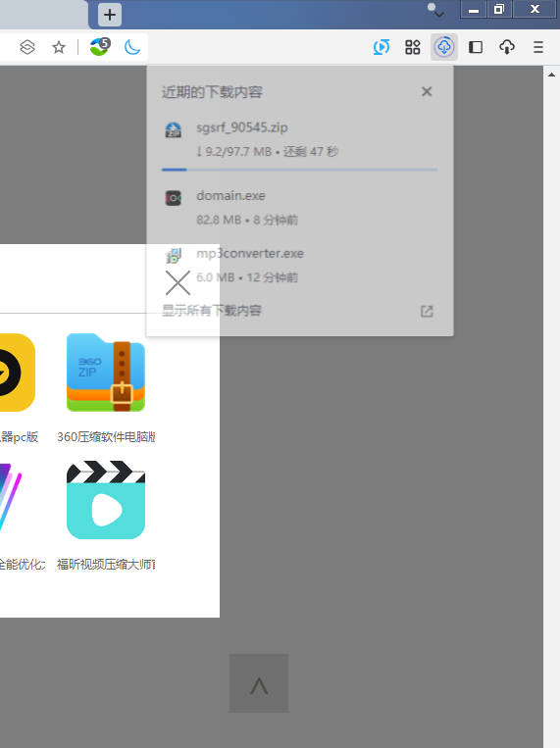Open mp3converter.exe download entry
Viewport: 560px width, 748px height.
299,266
